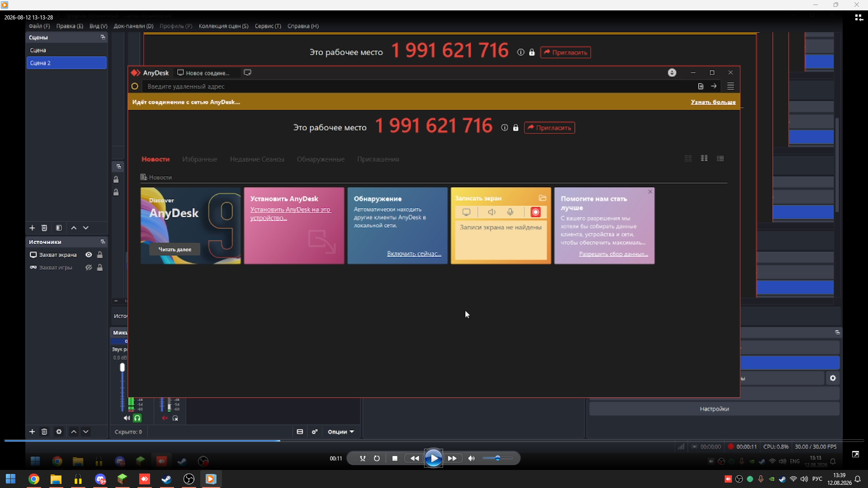Open the Правка (E) menu in OBS

click(x=70, y=26)
